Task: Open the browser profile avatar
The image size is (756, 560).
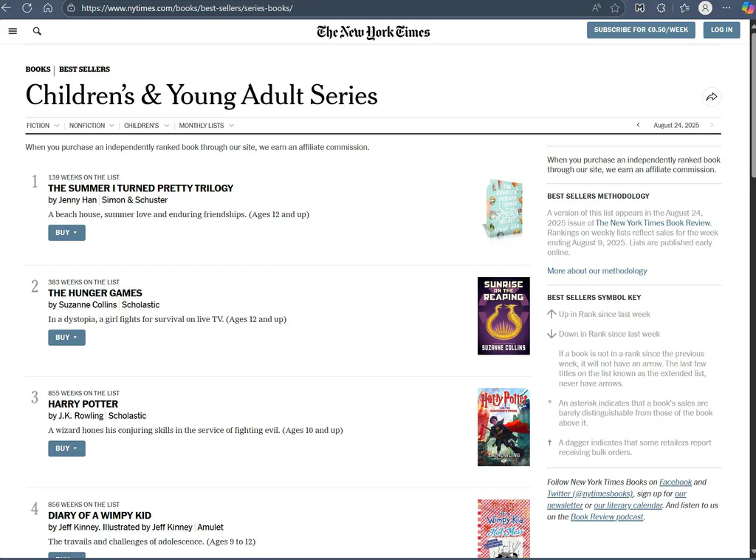Action: tap(705, 8)
